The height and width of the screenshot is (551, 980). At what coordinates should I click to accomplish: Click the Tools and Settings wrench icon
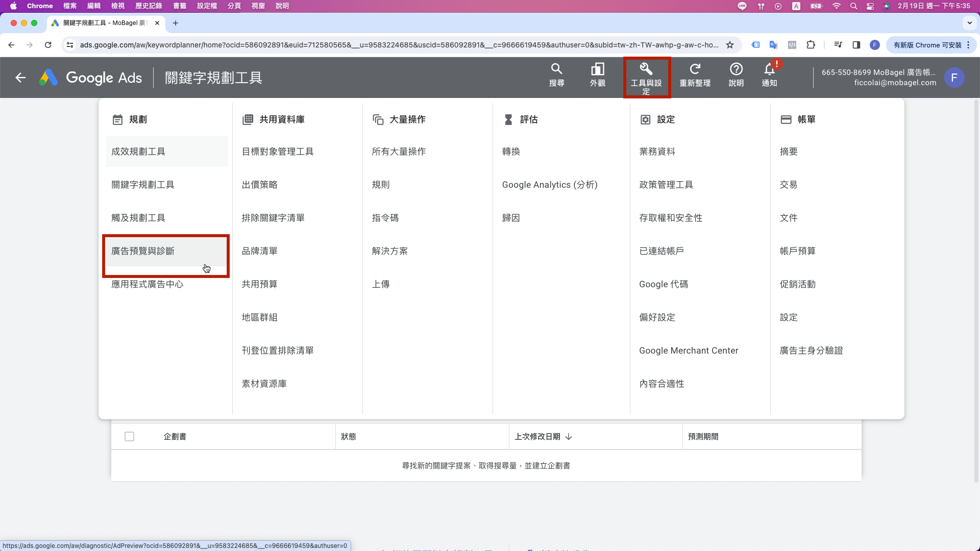tap(646, 69)
